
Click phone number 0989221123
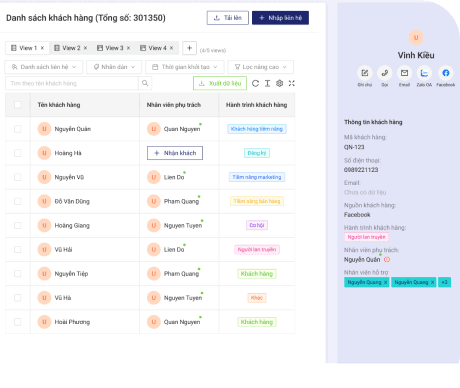[361, 170]
